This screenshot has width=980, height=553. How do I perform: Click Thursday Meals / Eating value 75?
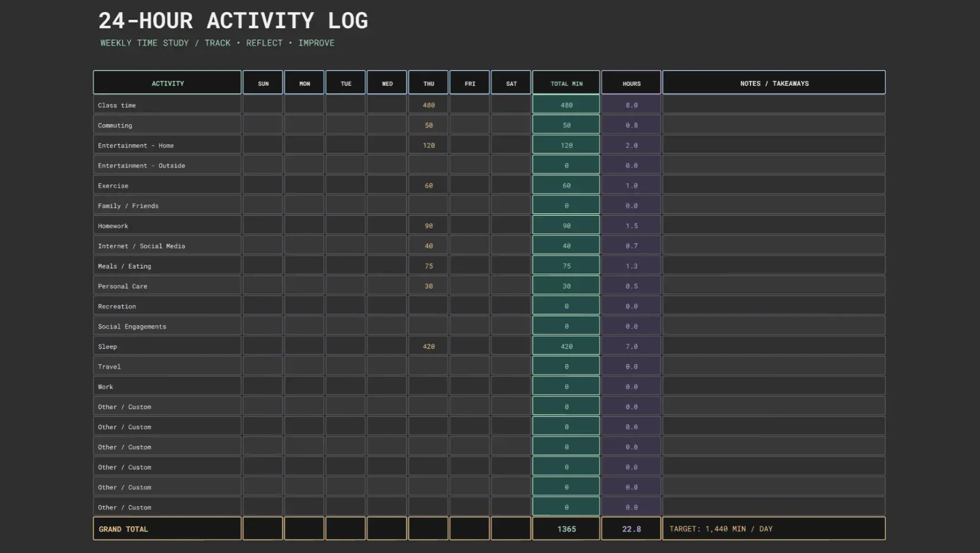(x=428, y=266)
